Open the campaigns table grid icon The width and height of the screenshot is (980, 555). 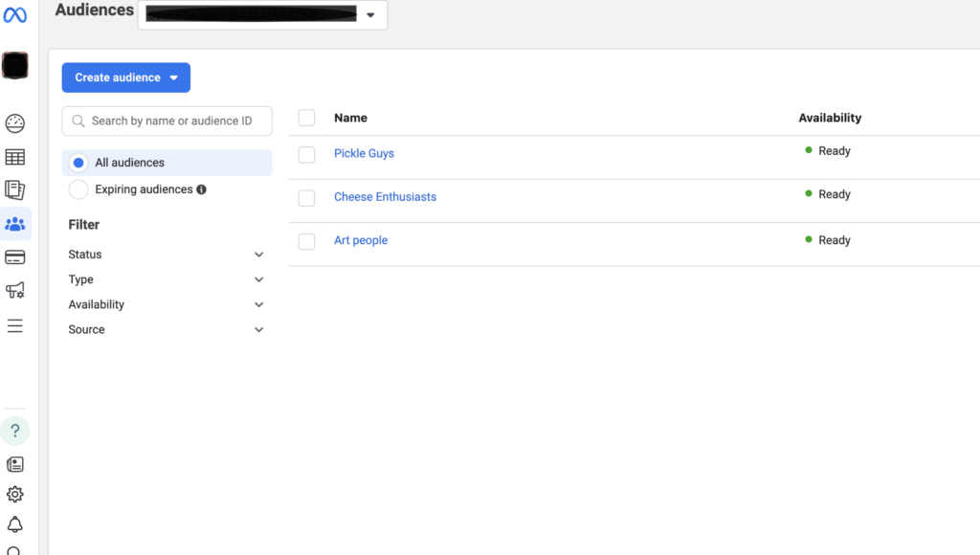15,157
